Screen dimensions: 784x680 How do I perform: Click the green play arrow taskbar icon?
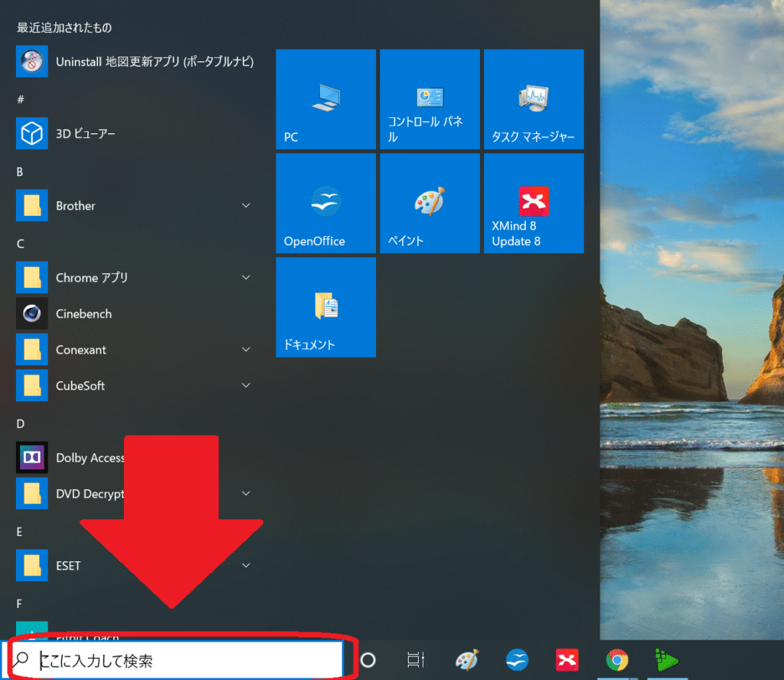pyautogui.click(x=667, y=660)
